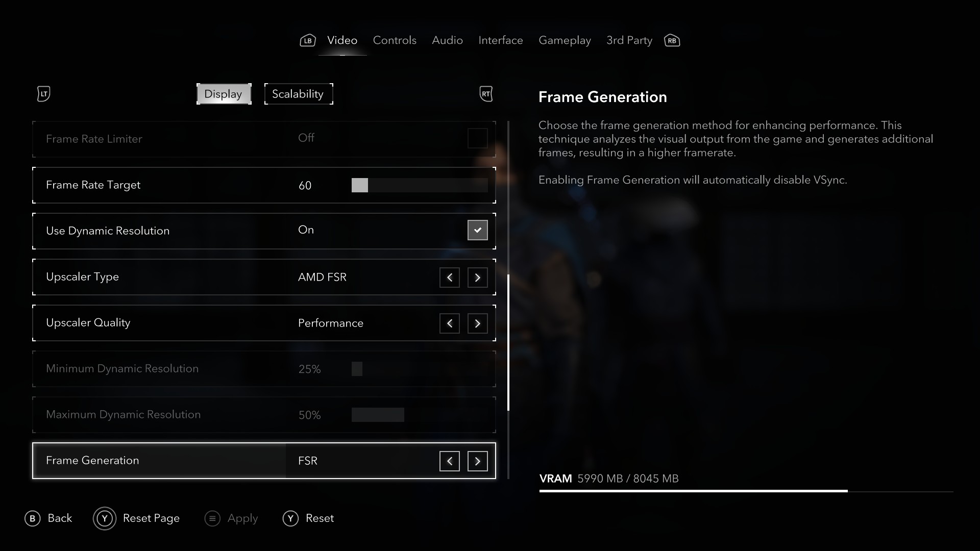Toggle Frame Rate Limiter off switch
The image size is (980, 551).
477,138
